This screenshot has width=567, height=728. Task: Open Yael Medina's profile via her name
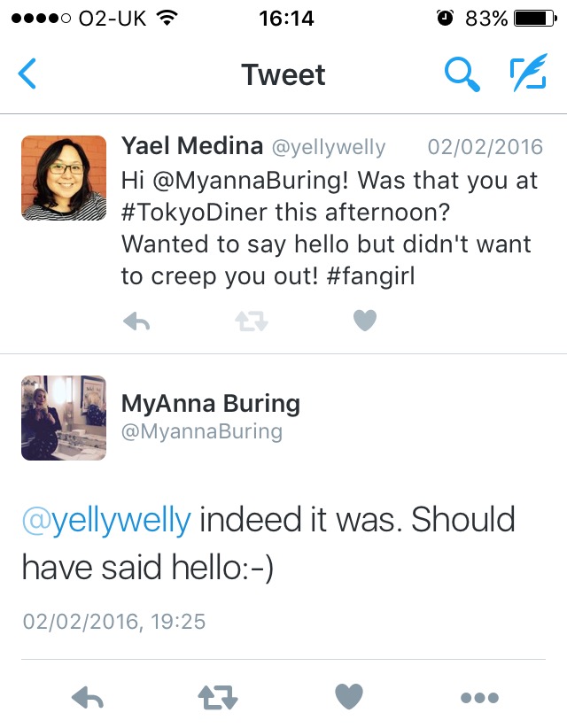(195, 147)
